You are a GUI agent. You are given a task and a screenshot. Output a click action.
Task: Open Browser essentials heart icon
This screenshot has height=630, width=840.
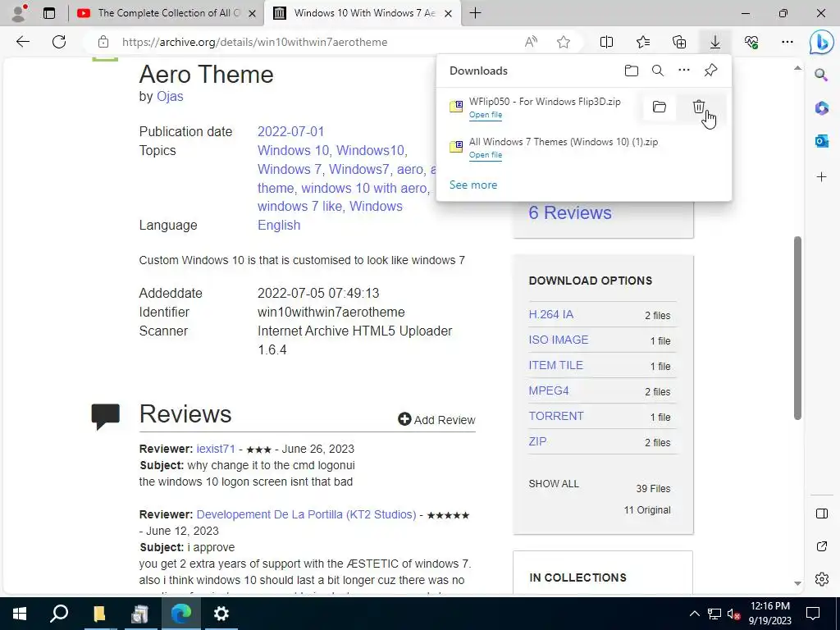[x=751, y=42]
